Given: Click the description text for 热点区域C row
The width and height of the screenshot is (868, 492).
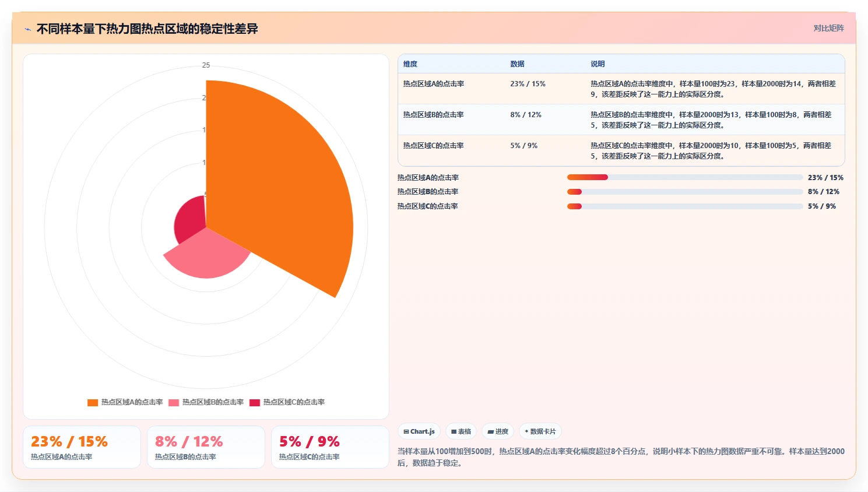Looking at the screenshot, I should point(711,151).
